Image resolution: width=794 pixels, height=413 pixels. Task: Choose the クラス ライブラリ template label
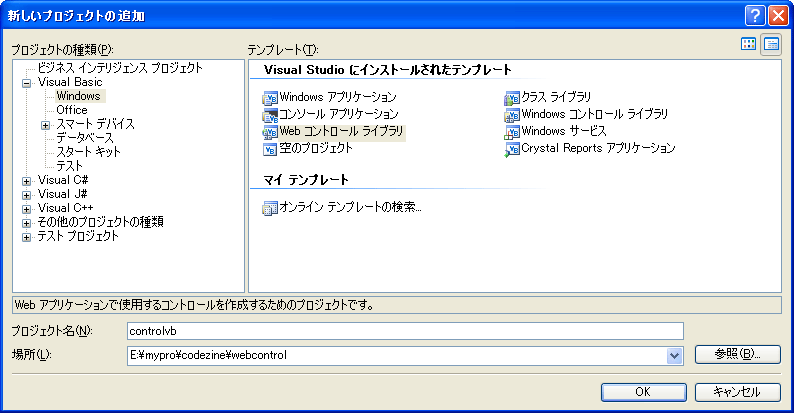(556, 97)
